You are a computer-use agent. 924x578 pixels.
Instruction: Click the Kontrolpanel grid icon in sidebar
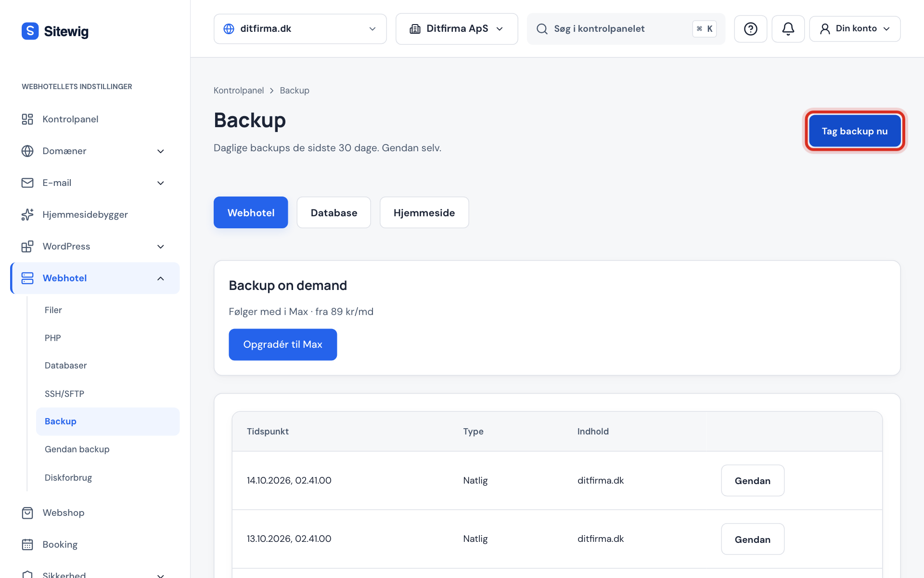(27, 119)
